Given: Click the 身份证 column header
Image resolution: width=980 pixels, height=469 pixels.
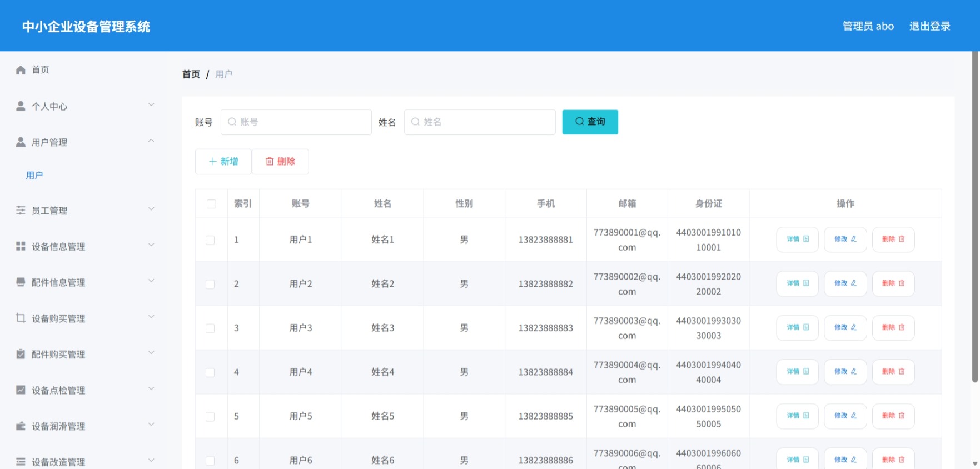Looking at the screenshot, I should (x=708, y=203).
